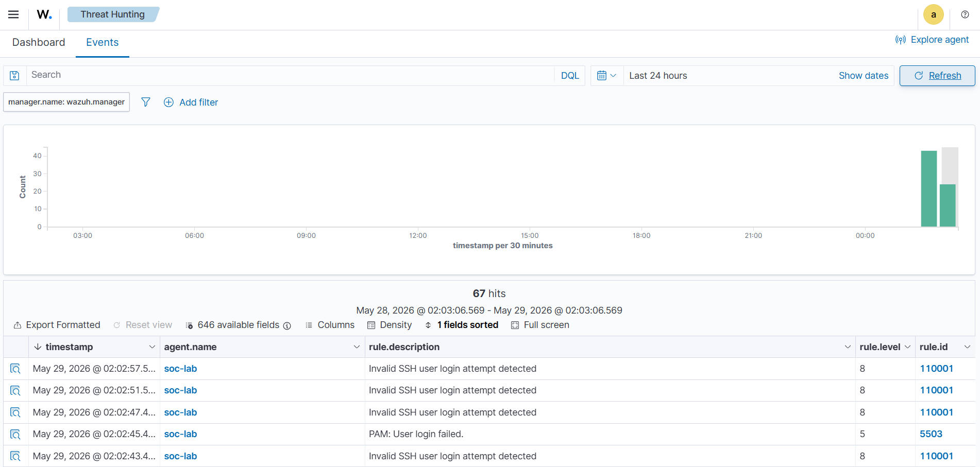This screenshot has width=980, height=467.
Task: Click the info icon beside available fields
Action: point(287,325)
